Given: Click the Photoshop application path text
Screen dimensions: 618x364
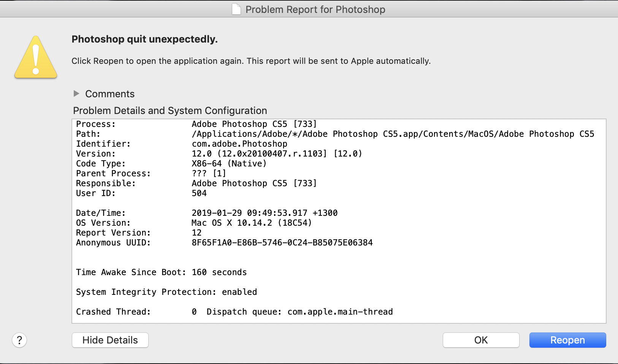Looking at the screenshot, I should coord(393,134).
